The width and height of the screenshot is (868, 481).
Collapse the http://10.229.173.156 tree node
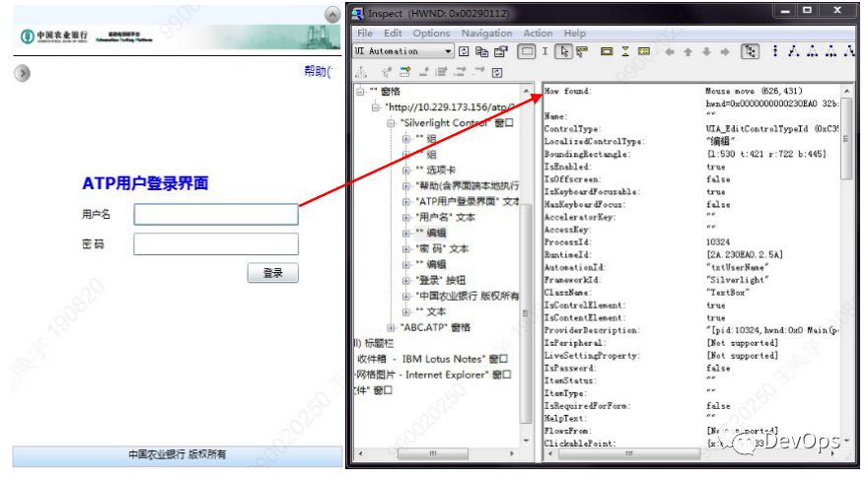[376, 107]
